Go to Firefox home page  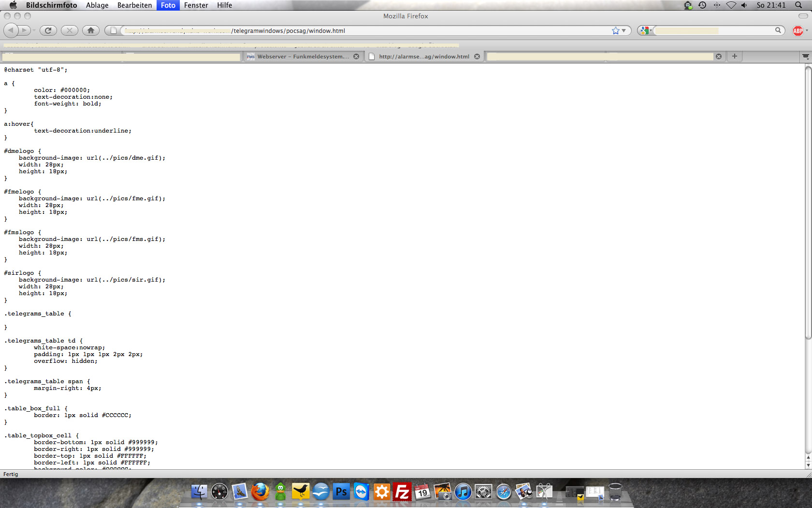point(91,30)
